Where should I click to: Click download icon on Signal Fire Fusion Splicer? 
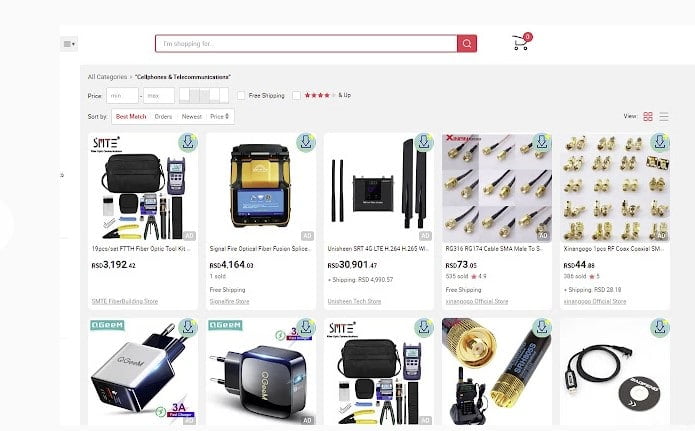click(x=306, y=142)
